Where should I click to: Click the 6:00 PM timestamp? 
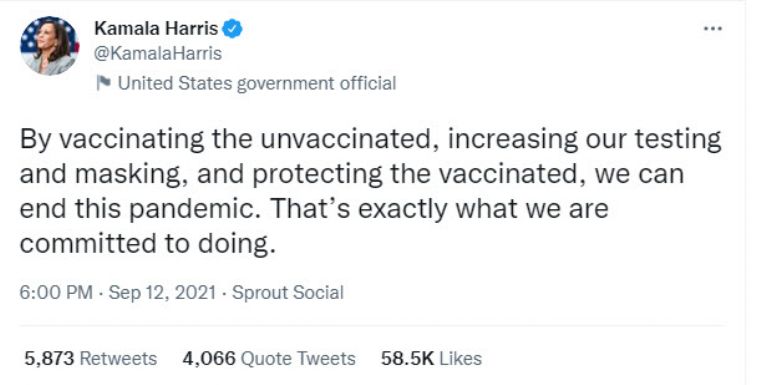(56, 292)
